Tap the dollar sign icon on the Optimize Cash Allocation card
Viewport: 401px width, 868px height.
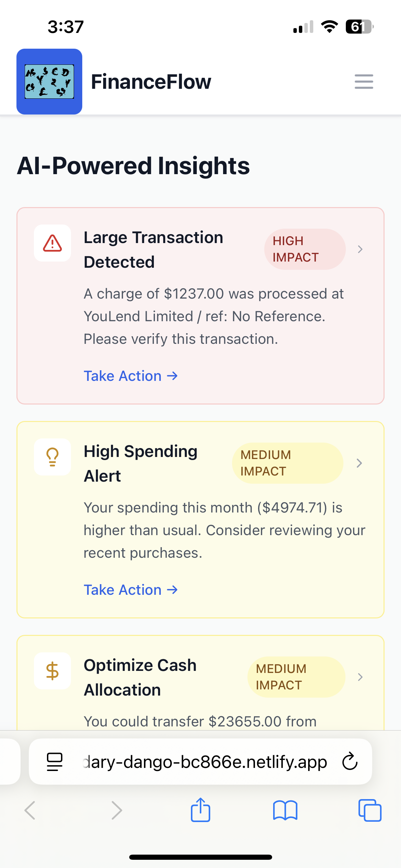[x=52, y=671]
